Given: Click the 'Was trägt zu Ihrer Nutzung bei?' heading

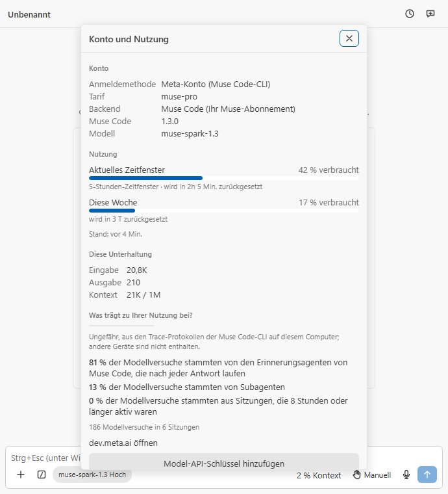Looking at the screenshot, I should point(141,315).
